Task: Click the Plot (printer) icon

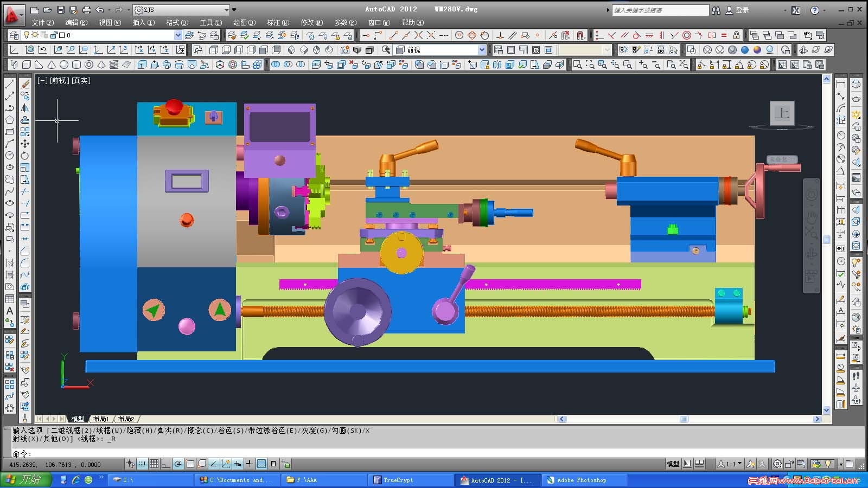Action: click(87, 10)
